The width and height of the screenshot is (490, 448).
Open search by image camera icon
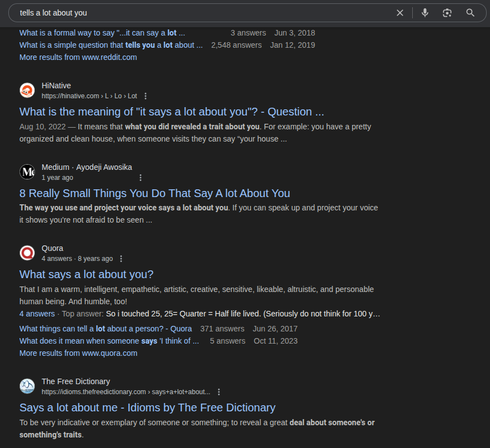click(x=447, y=13)
